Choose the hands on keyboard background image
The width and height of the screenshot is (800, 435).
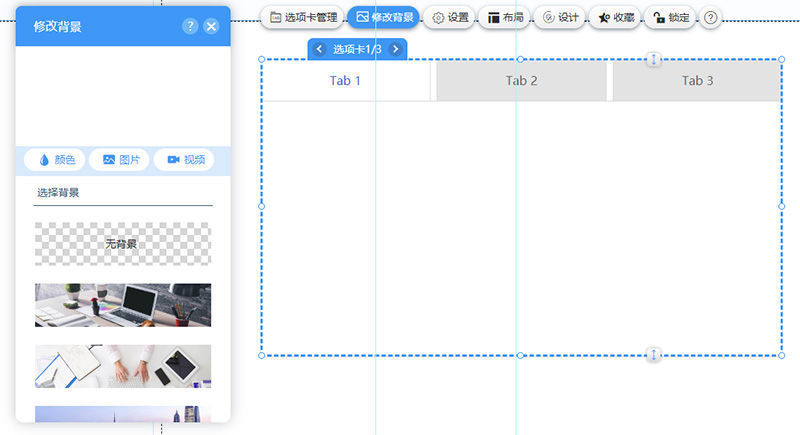point(123,366)
